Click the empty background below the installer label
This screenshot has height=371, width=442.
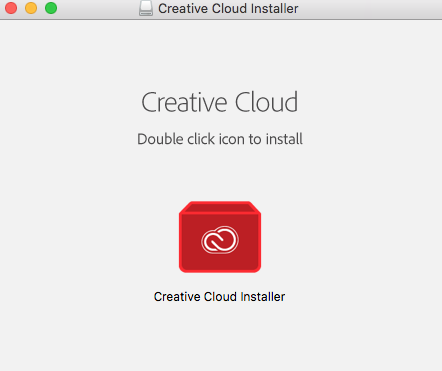point(220,337)
